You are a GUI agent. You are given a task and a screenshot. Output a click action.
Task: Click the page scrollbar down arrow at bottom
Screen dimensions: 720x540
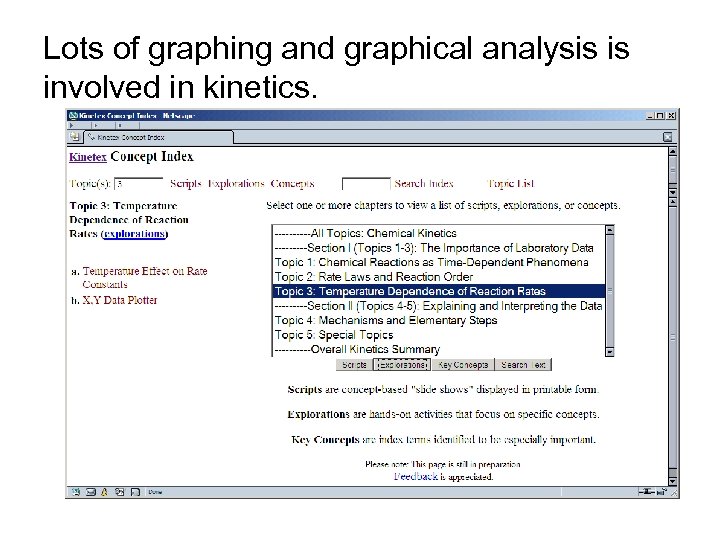click(x=673, y=481)
